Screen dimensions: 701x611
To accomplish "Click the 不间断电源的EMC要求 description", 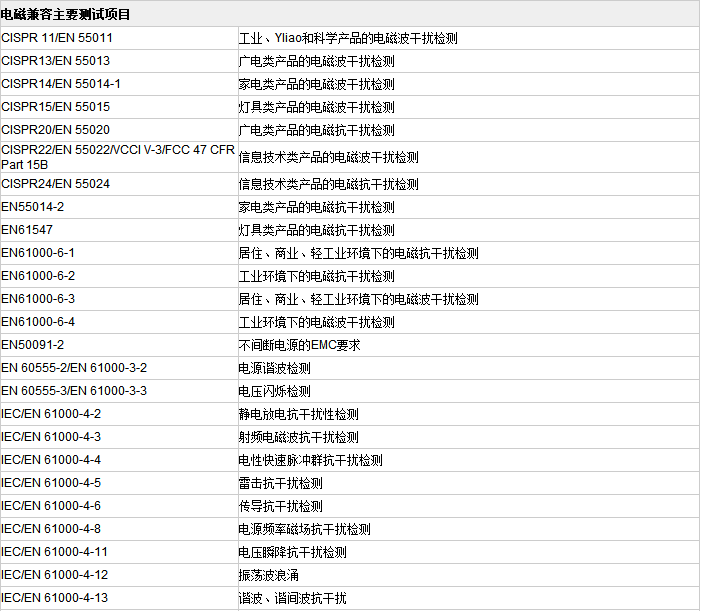I will click(299, 345).
